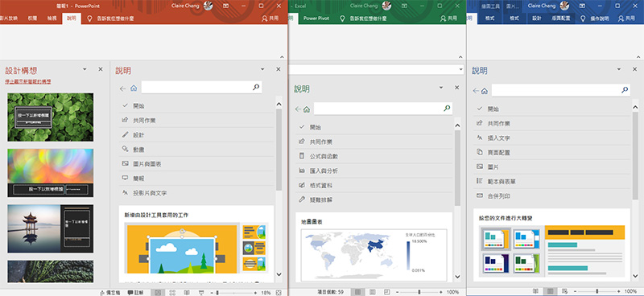Screen dimensions: 644x296
Task: Open PowerPoint help pane home icon
Action: 133,88
